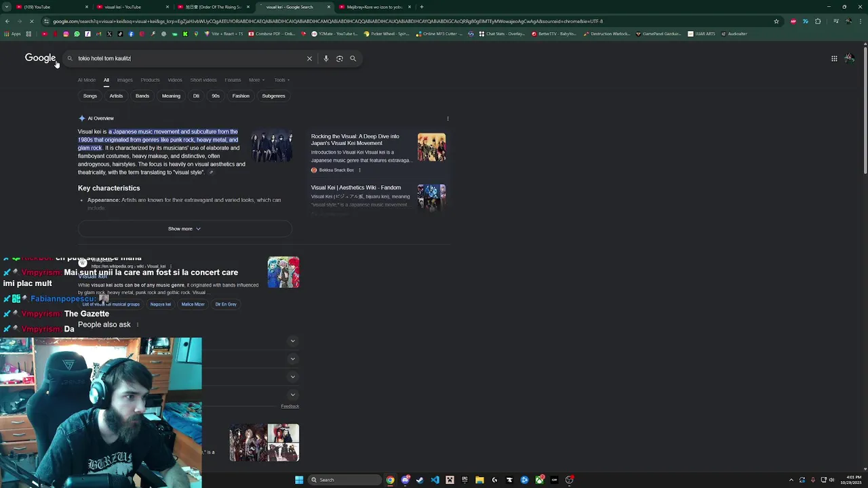
Task: Open Chrome tab search dropdown
Action: click(7, 7)
